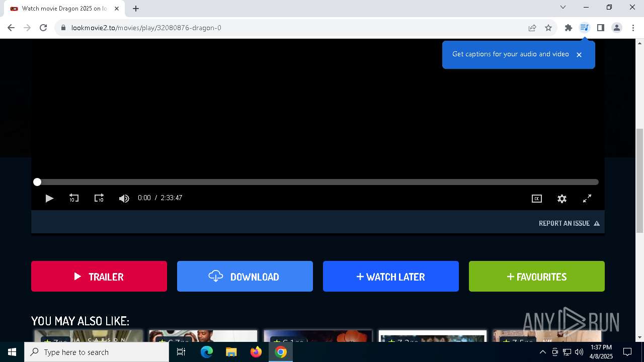Open Chrome extensions puzzle icon
The height and width of the screenshot is (362, 644).
point(569,28)
